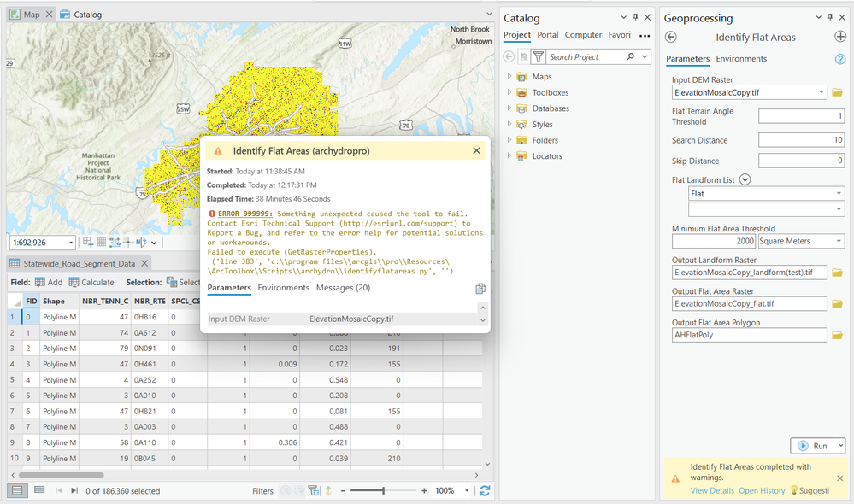Screen dimensions: 854x504
Task: Browse for the Output Landform Raster location
Action: pos(837,273)
